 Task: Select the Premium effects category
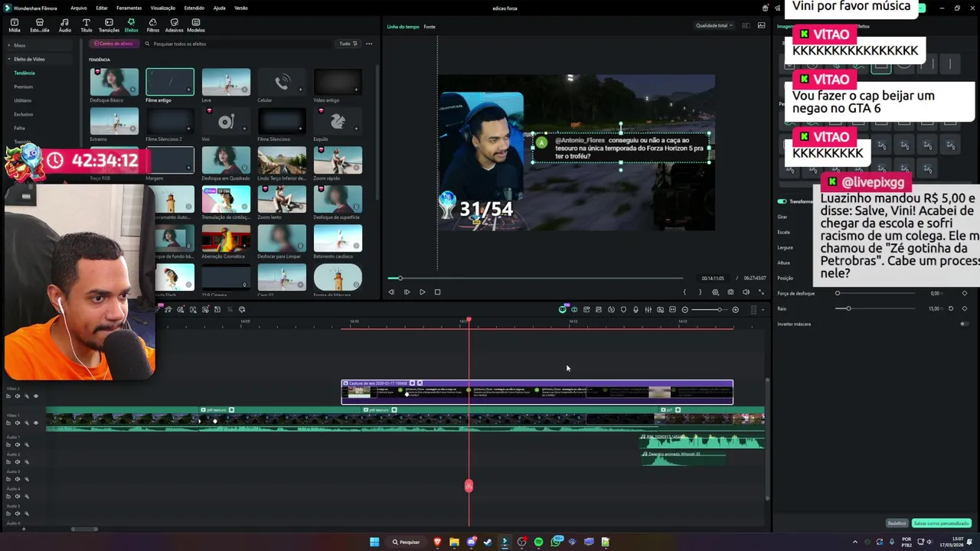(24, 86)
